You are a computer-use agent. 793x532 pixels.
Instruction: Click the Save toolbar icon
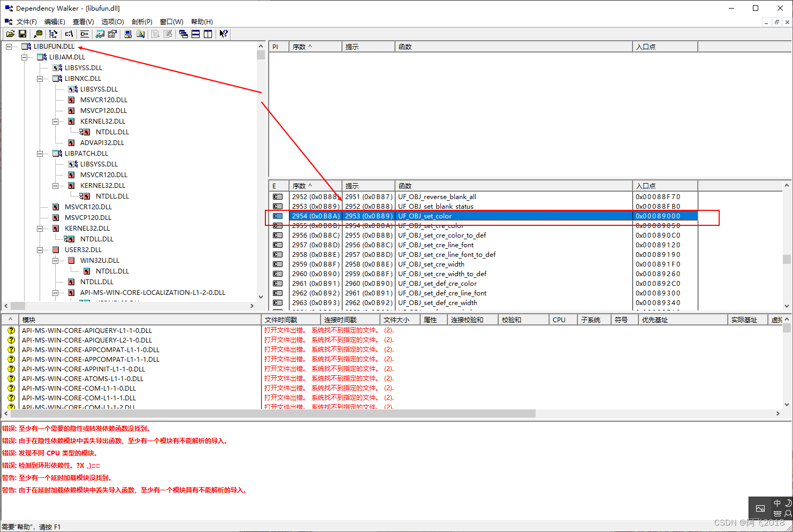(x=22, y=34)
